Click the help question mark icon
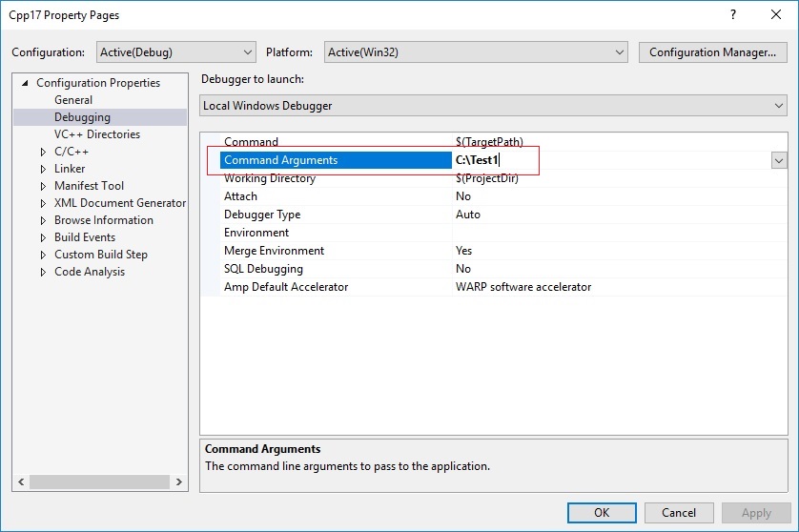Viewport: 799px width, 532px height. (733, 15)
